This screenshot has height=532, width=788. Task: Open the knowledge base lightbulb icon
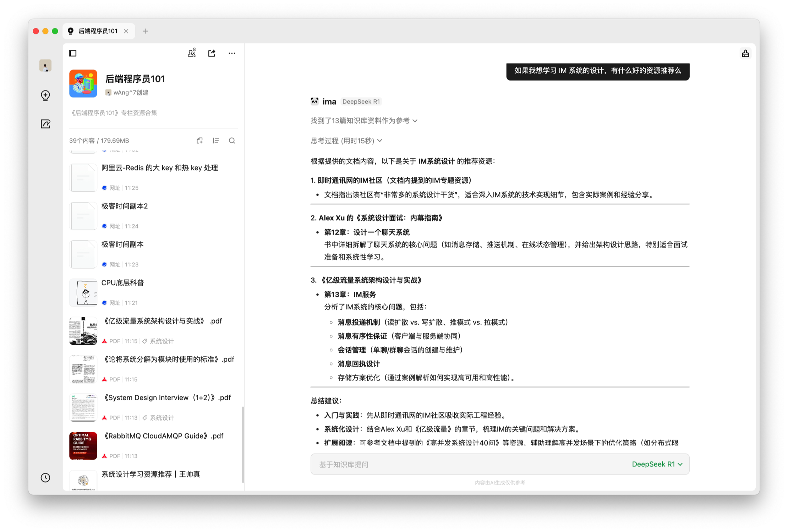coord(45,95)
